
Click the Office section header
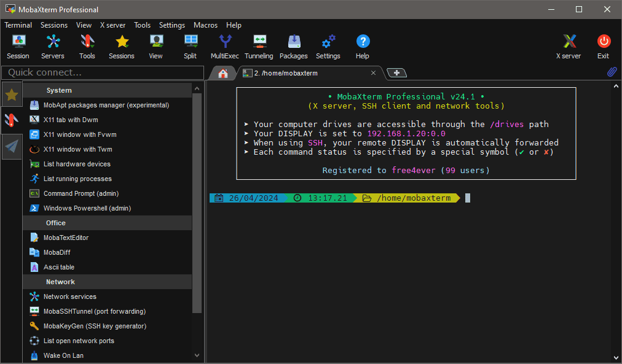[x=107, y=223]
